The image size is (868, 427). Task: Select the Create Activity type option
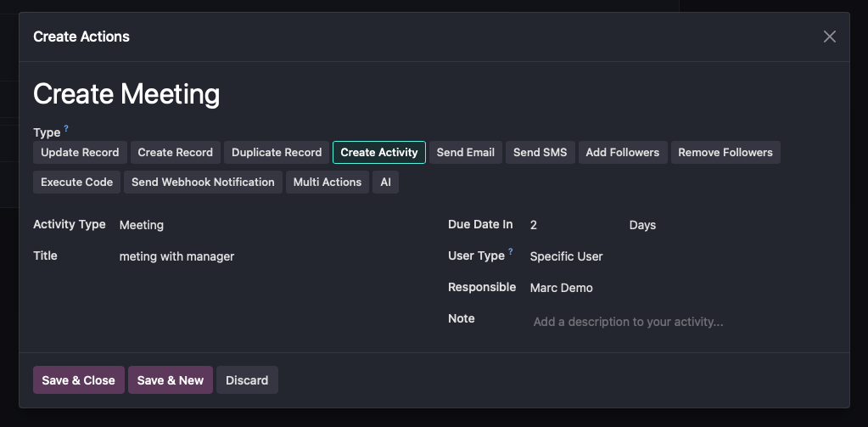[379, 153]
